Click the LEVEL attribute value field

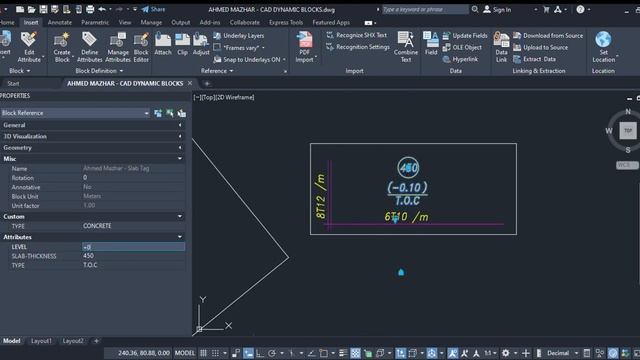tap(133, 247)
